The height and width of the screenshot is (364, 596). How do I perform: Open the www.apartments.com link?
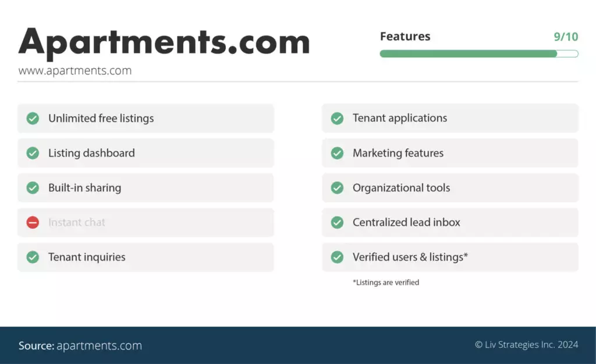pyautogui.click(x=75, y=70)
